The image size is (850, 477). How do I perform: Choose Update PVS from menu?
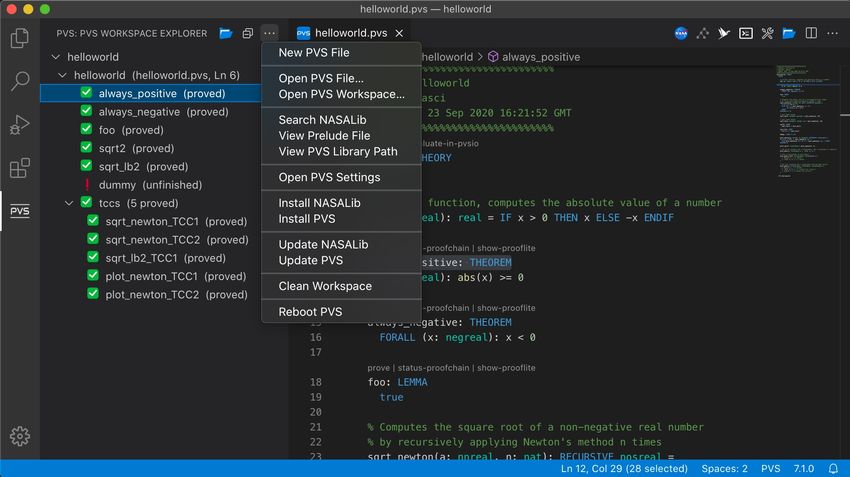[x=342, y=261]
